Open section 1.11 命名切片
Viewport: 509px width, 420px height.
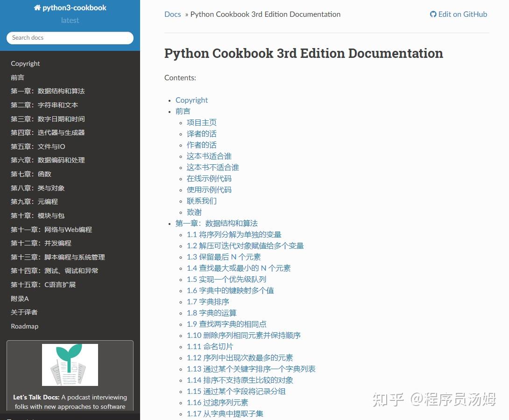209,346
